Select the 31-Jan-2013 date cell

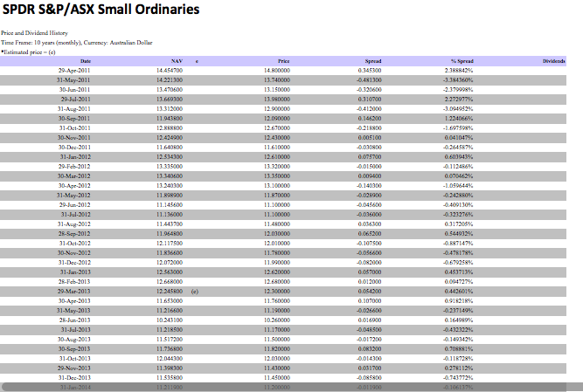[x=75, y=272]
